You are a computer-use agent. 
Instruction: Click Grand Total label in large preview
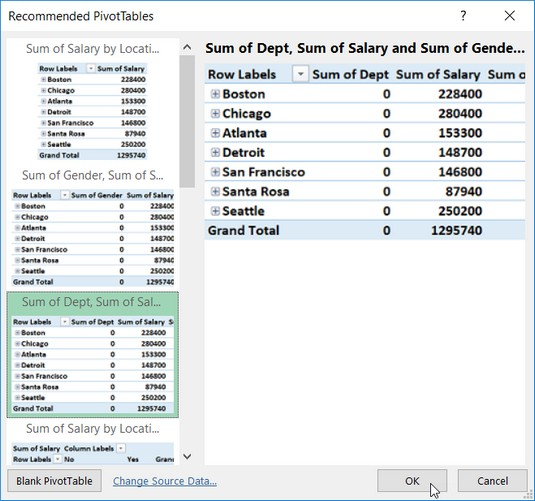pyautogui.click(x=244, y=230)
